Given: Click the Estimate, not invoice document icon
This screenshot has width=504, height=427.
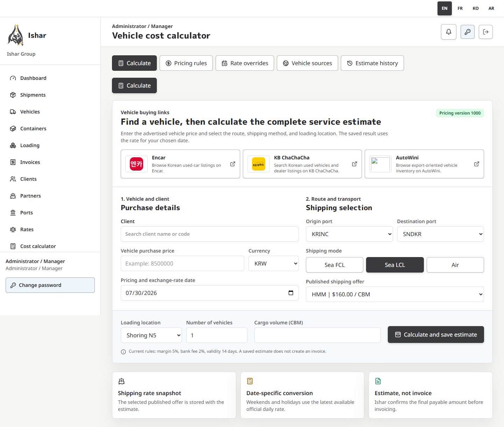Looking at the screenshot, I should coord(378,381).
